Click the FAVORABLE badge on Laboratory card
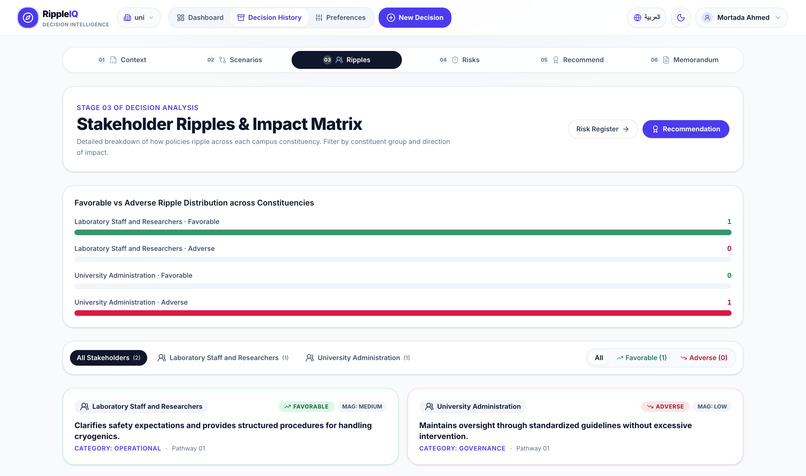Image resolution: width=806 pixels, height=476 pixels. point(306,407)
